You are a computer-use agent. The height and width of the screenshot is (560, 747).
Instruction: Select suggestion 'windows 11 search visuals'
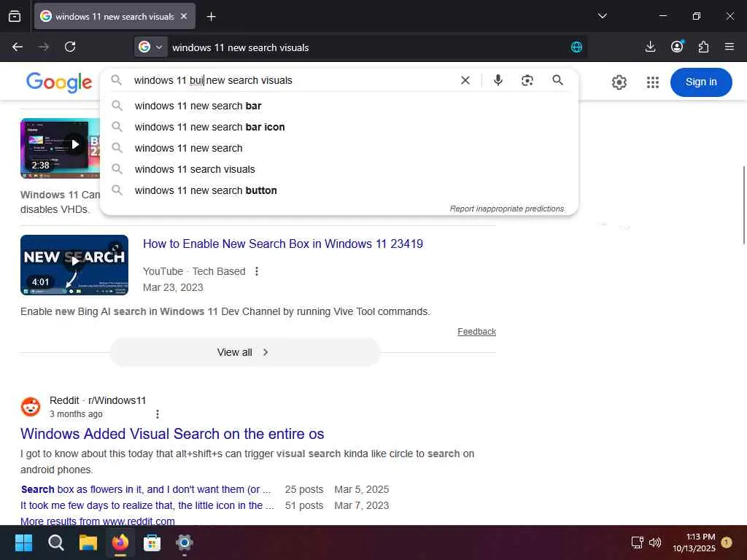pos(339,169)
